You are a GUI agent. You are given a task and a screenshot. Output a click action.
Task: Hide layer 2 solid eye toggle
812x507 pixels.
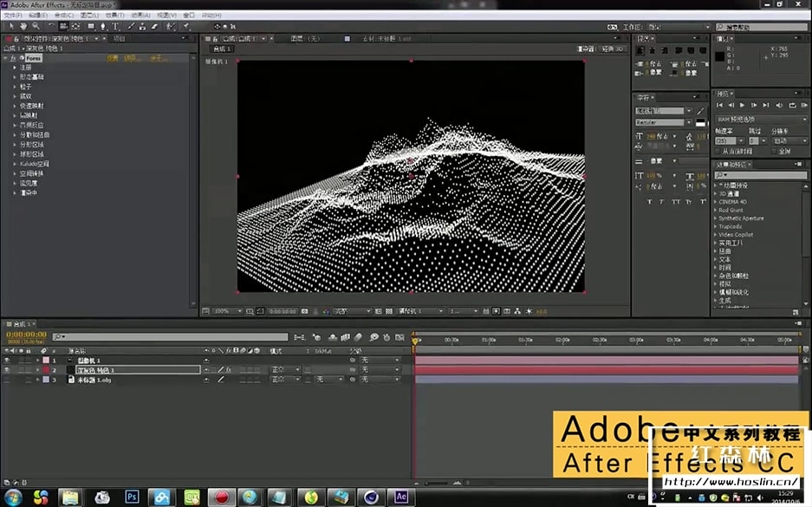click(7, 370)
